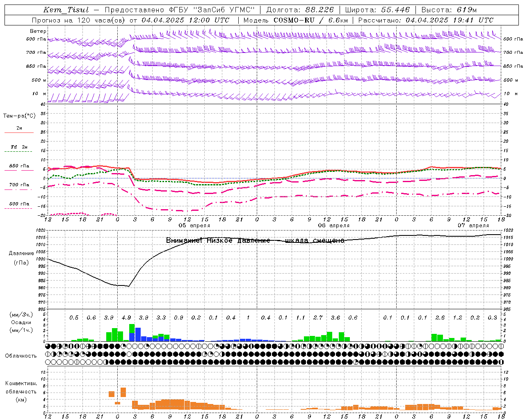This screenshot has width=525, height=420.
Task: Click the 'Осадки' precipitation label
Action: [x=21, y=323]
